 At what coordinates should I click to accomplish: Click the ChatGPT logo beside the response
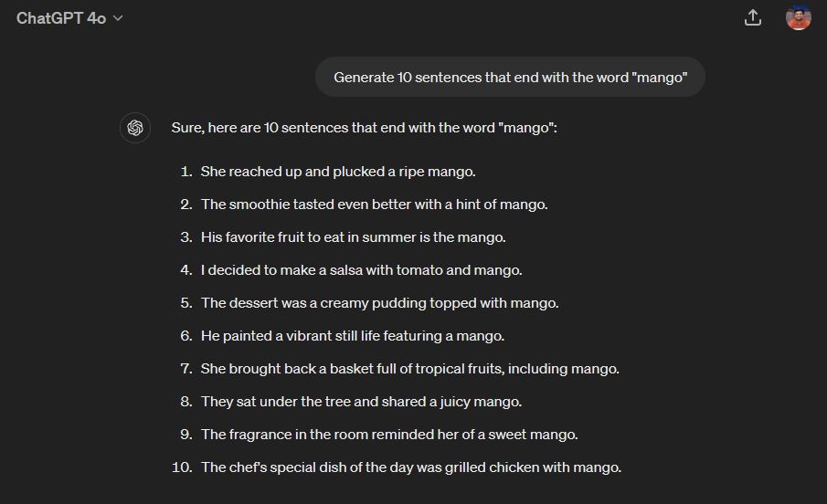point(135,128)
